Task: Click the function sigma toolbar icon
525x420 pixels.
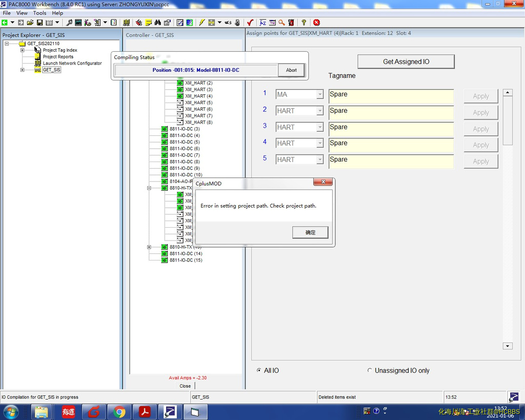Action: coord(263,23)
